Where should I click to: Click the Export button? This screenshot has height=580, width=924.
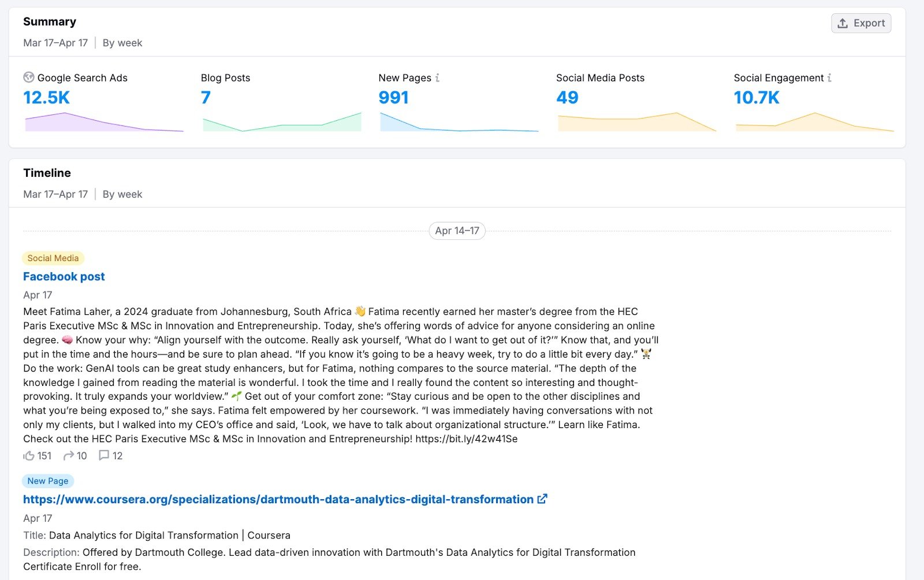pyautogui.click(x=861, y=23)
